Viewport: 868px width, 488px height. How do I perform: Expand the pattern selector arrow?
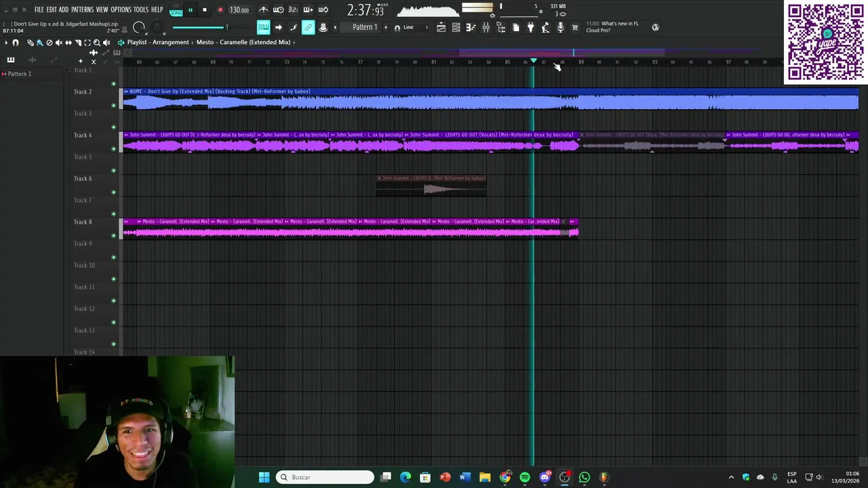[x=335, y=27]
